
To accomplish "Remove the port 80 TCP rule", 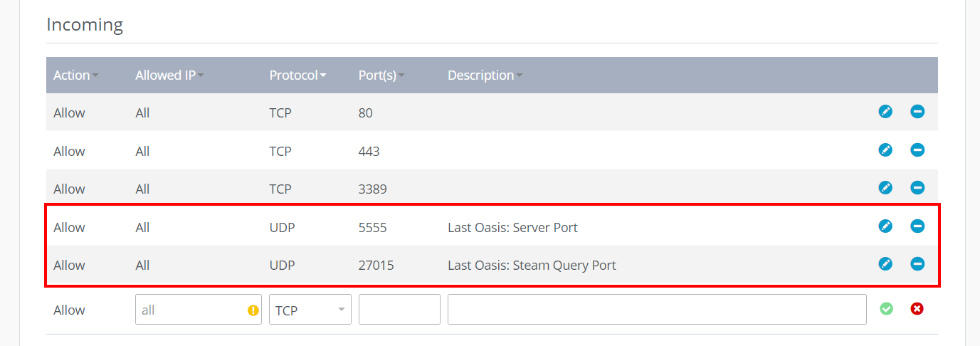I will click(x=917, y=112).
